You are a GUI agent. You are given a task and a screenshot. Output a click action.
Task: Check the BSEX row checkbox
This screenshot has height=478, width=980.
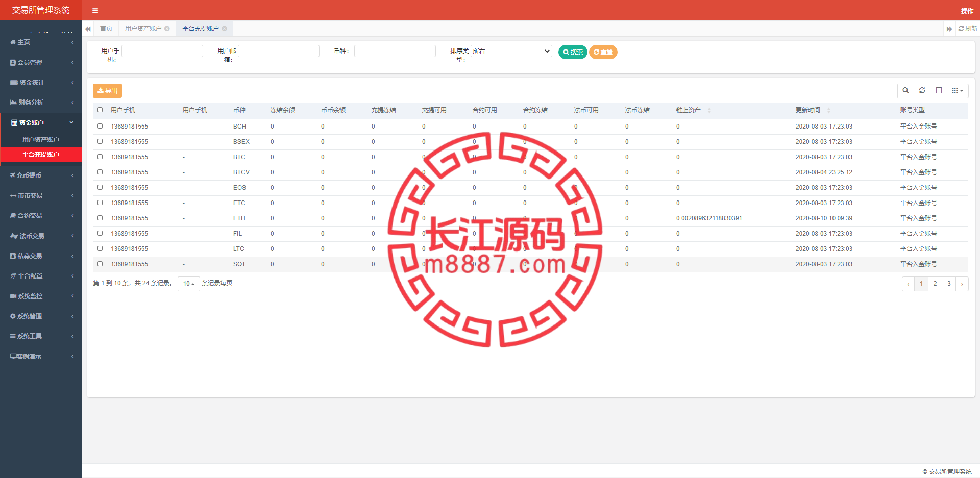(100, 141)
